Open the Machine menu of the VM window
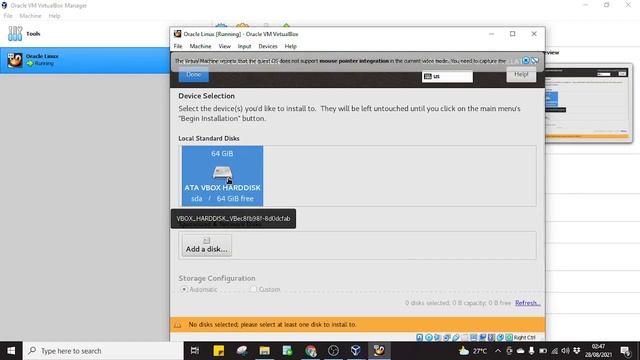 coord(200,46)
